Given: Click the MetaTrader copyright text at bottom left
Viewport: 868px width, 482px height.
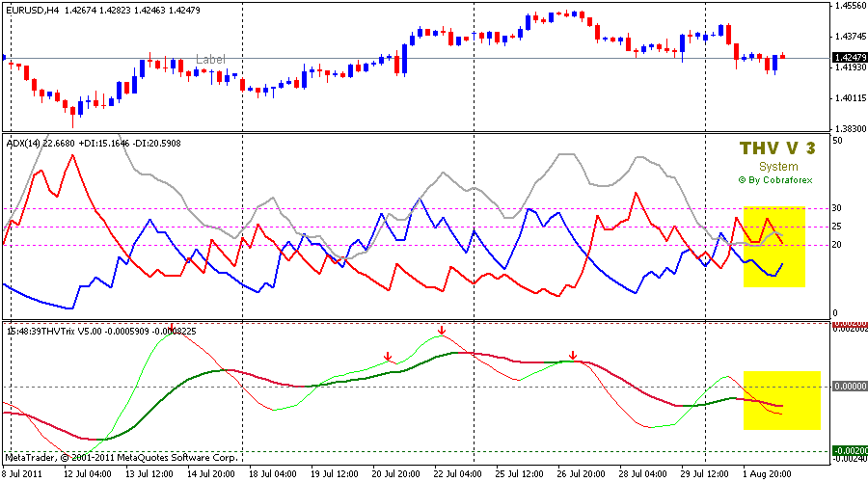Looking at the screenshot, I should (x=121, y=458).
